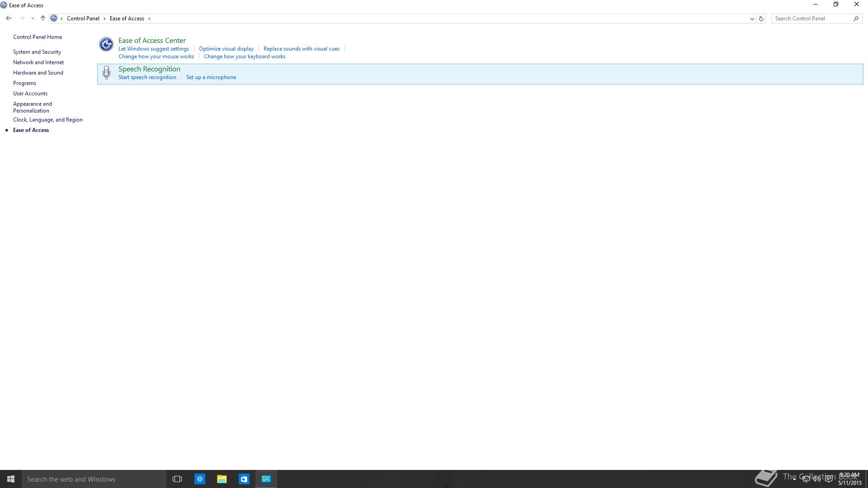
Task: Close the Ease of Access window
Action: coord(856,5)
